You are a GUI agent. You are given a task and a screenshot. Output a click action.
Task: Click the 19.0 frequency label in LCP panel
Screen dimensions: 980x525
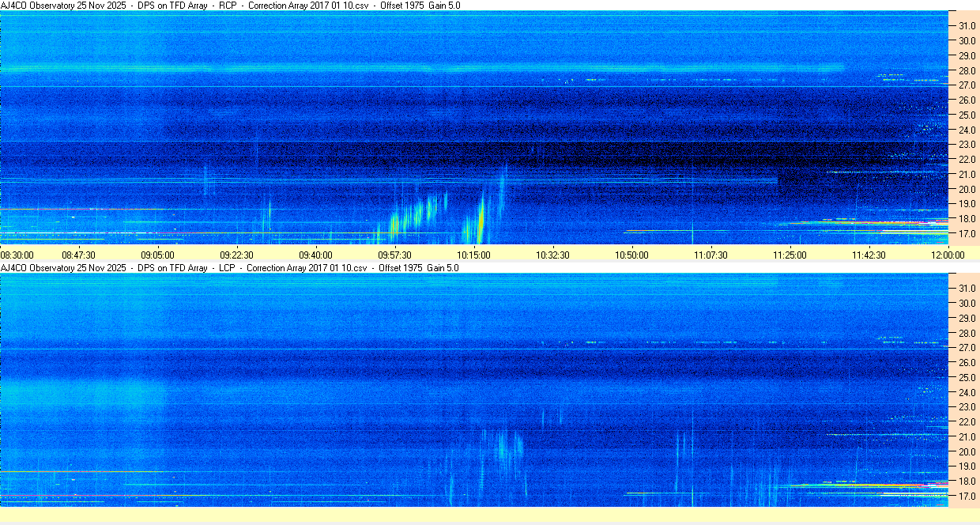click(x=967, y=466)
